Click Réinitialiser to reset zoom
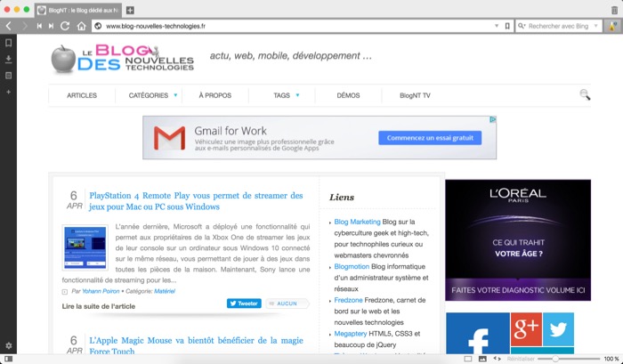The image size is (623, 364). coord(521,359)
